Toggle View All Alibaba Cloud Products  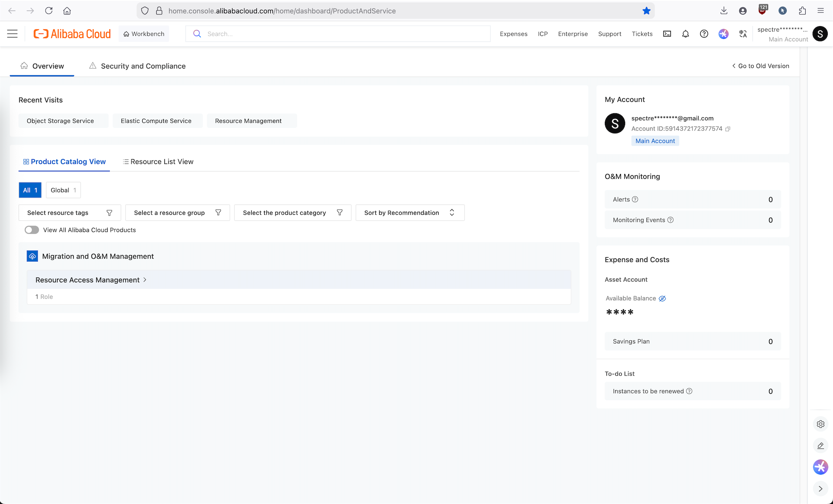[32, 230]
